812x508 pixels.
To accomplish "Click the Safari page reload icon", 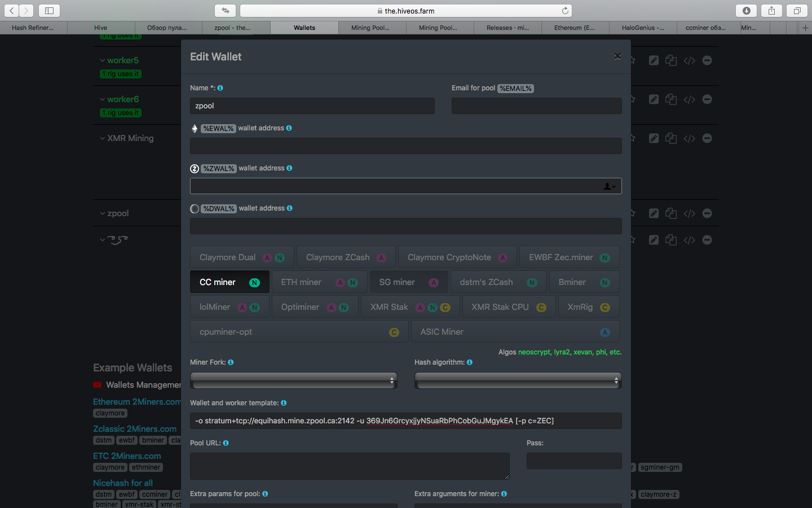I will (565, 11).
